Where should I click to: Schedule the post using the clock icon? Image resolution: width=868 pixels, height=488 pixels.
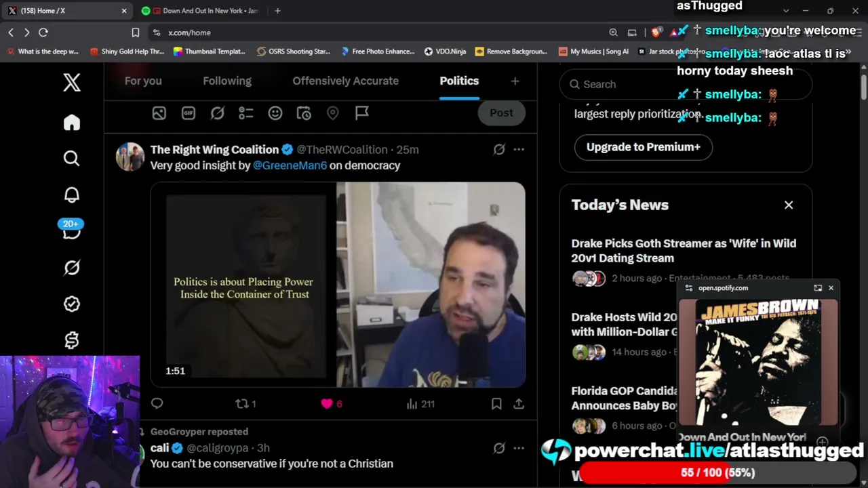pyautogui.click(x=304, y=113)
